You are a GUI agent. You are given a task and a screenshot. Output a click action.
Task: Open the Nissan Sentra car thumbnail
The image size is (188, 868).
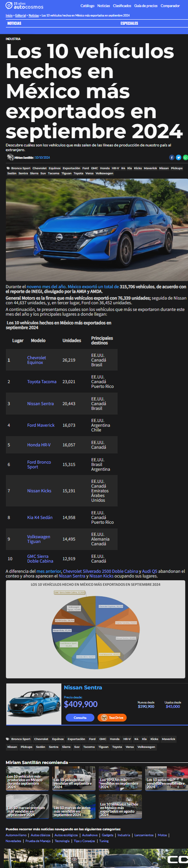[34, 704]
